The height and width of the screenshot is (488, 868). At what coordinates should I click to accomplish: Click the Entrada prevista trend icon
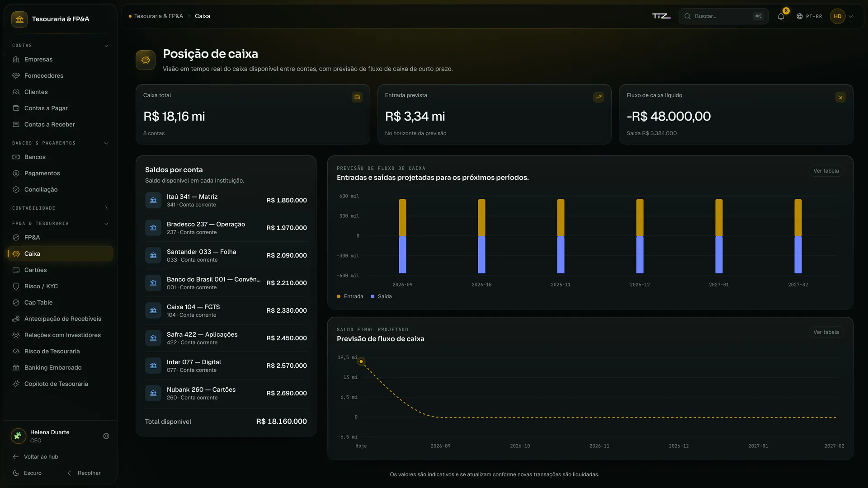[599, 97]
